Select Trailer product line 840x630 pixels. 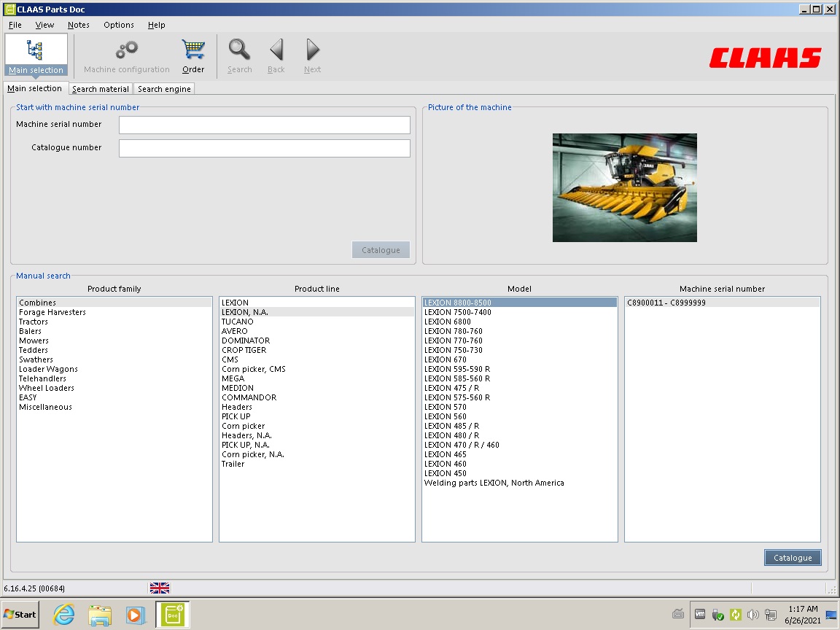pyautogui.click(x=316, y=464)
